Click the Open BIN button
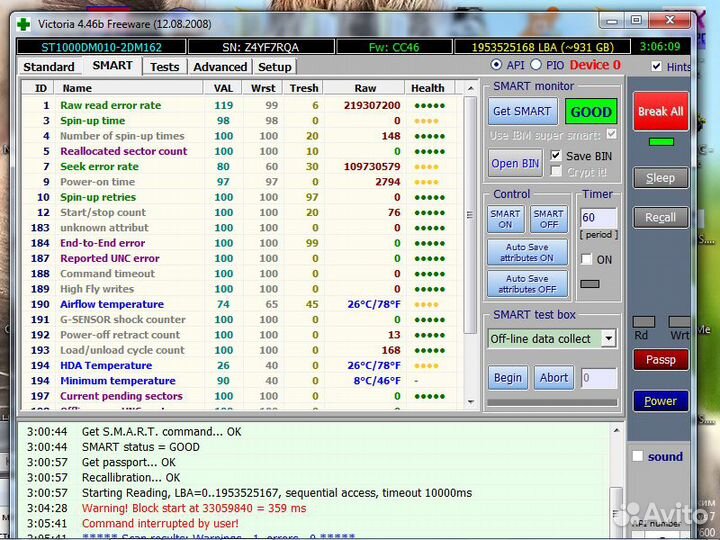The height and width of the screenshot is (540, 720). (515, 163)
